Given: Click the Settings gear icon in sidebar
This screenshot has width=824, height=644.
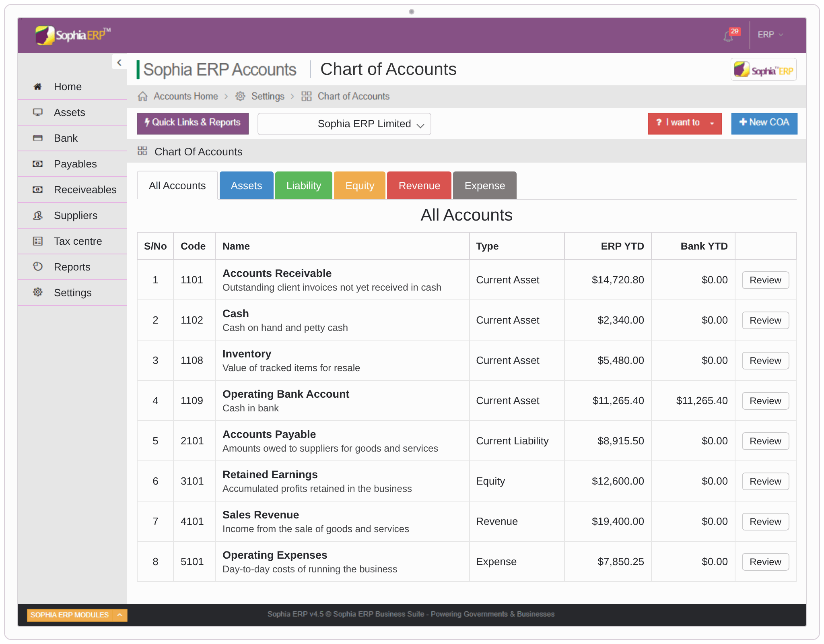Looking at the screenshot, I should click(38, 292).
